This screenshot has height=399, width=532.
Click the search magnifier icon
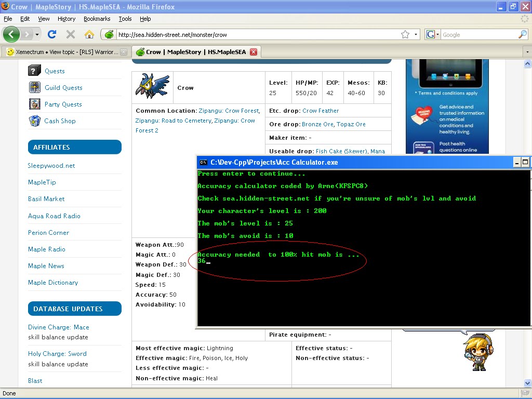[x=523, y=34]
